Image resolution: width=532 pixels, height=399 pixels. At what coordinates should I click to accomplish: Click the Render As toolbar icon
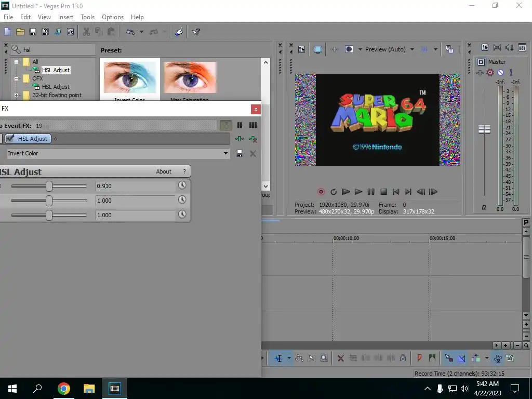pos(58,32)
